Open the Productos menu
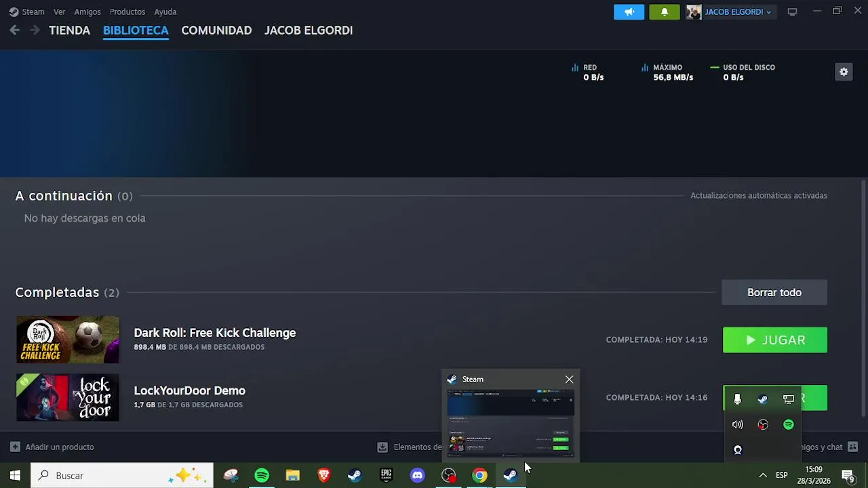The height and width of the screenshot is (488, 868). coord(127,12)
